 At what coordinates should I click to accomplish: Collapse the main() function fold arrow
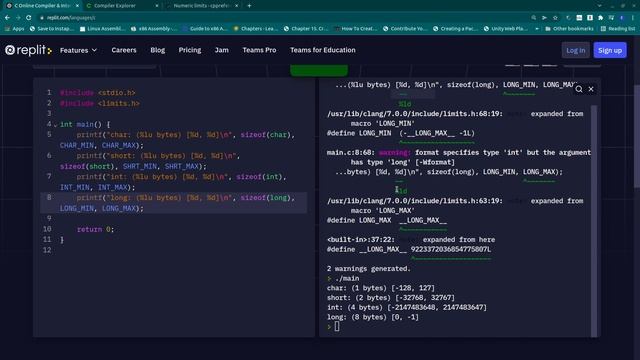point(55,124)
